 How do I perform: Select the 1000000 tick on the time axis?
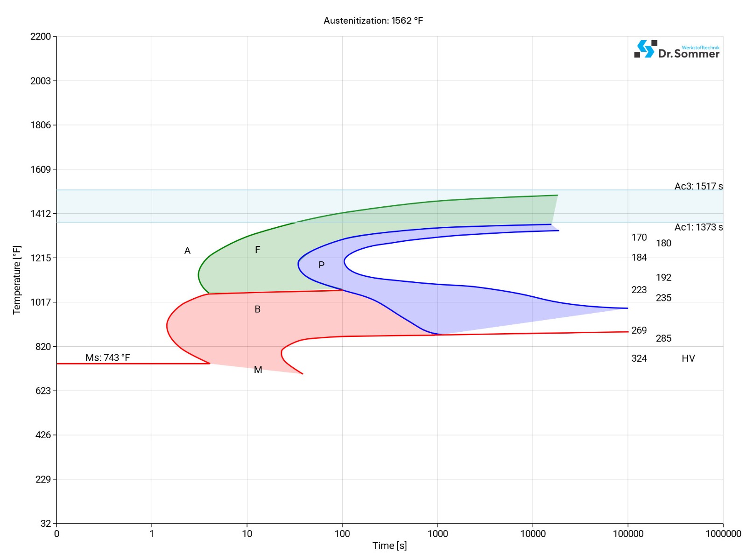point(723,534)
